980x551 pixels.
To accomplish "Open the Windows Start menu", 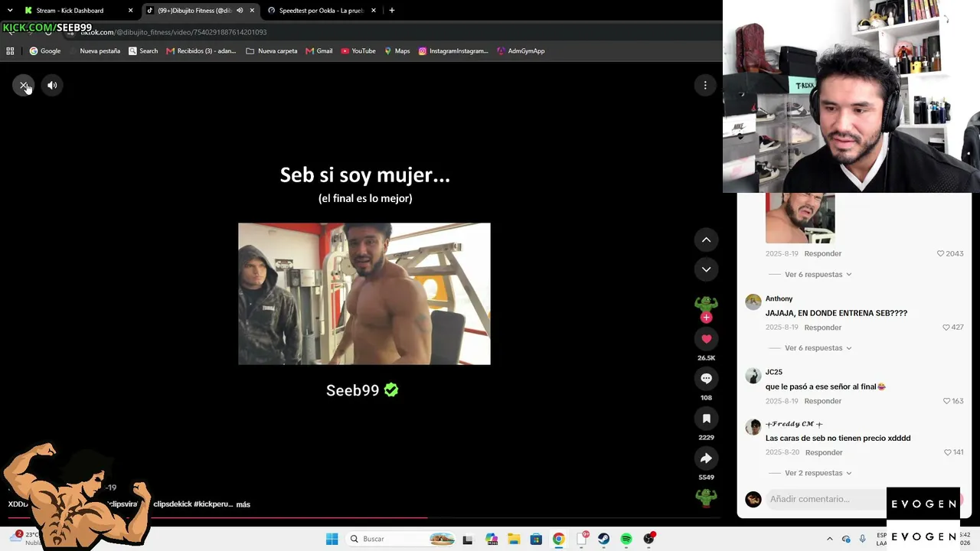I will (x=332, y=539).
